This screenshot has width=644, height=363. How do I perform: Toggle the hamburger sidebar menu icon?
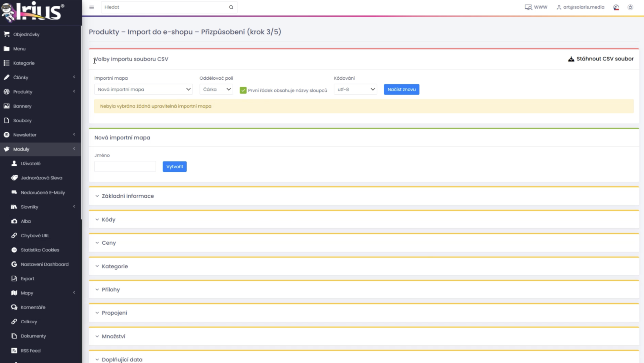coord(92,7)
